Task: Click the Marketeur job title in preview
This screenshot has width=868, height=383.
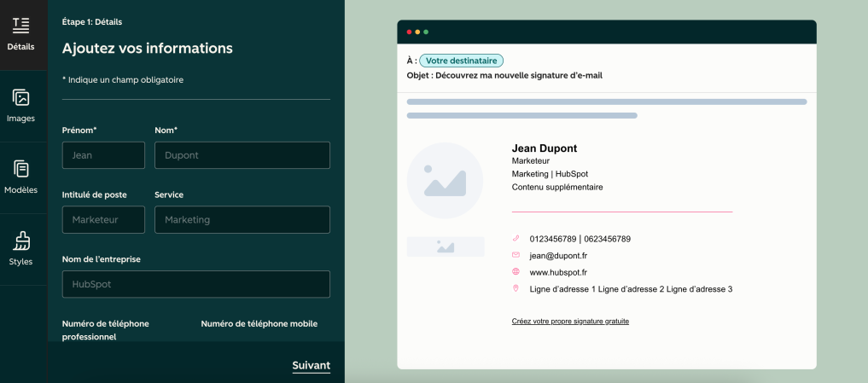Action: (530, 161)
